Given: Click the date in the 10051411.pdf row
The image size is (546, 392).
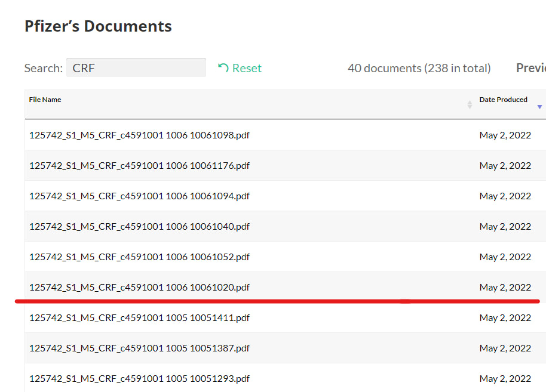Looking at the screenshot, I should click(x=505, y=317).
